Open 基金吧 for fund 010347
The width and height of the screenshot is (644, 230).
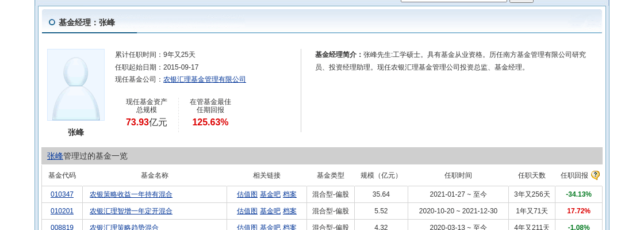point(270,194)
